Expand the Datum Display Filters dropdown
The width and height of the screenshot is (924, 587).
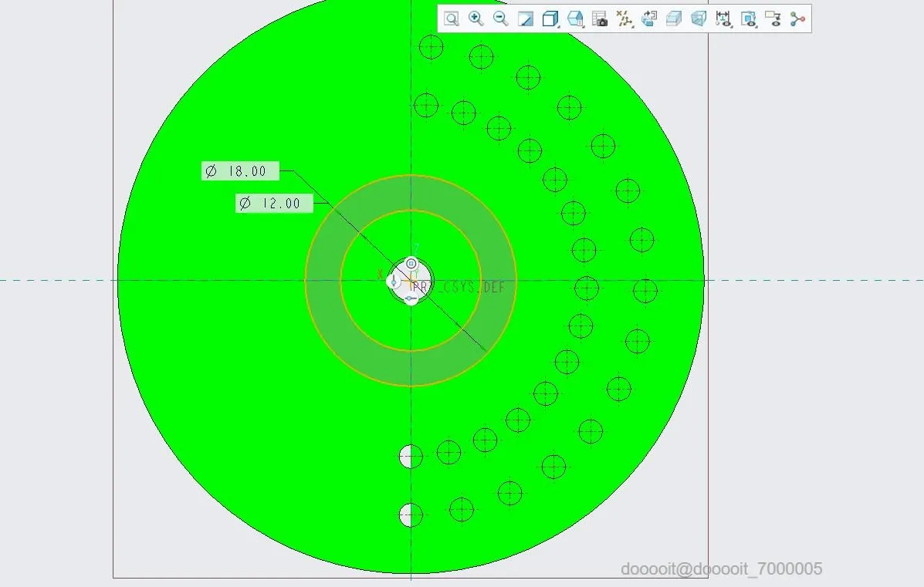pyautogui.click(x=624, y=19)
